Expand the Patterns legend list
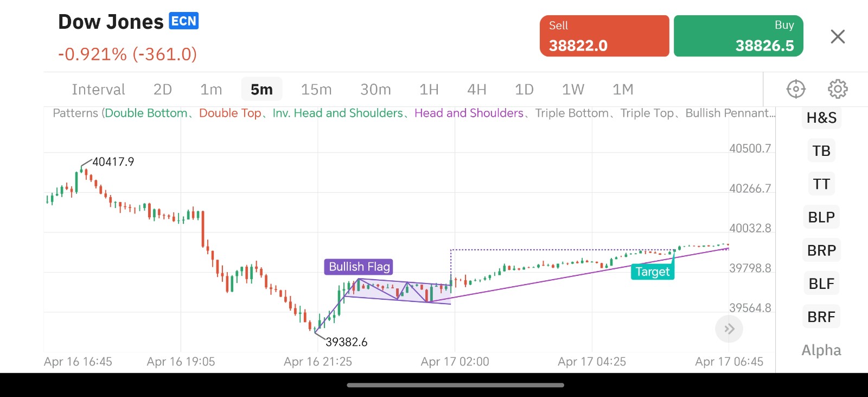868x397 pixels. pos(413,113)
